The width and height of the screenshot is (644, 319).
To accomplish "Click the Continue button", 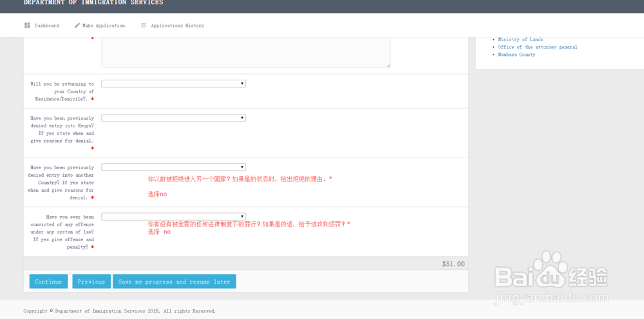I will pyautogui.click(x=48, y=282).
